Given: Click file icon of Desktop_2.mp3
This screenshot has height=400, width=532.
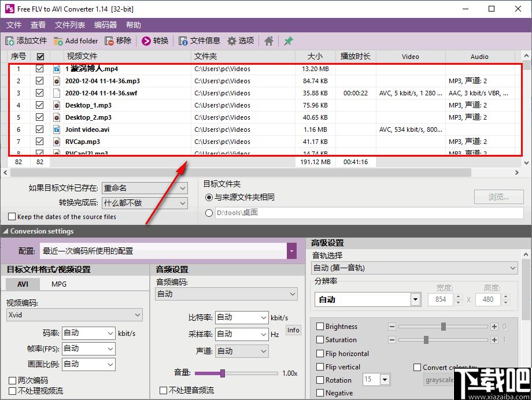Looking at the screenshot, I should tap(57, 117).
